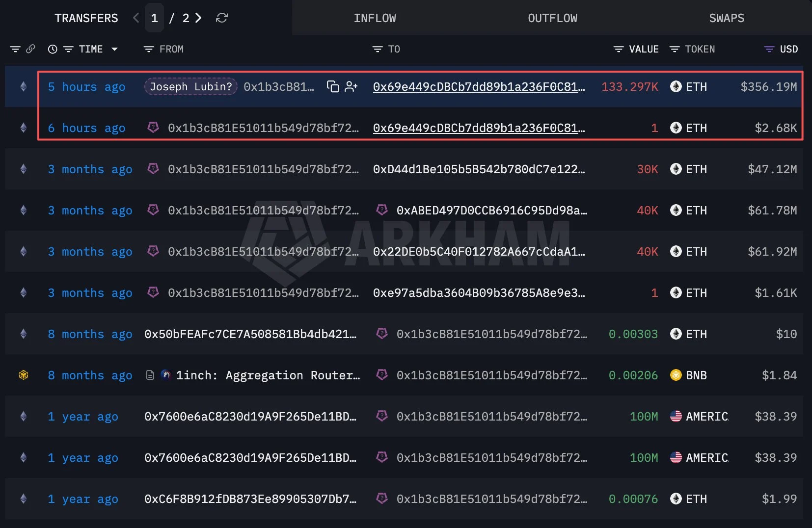812x528 pixels.
Task: Open 0x69e449c link on 133.297K row
Action: pos(479,87)
